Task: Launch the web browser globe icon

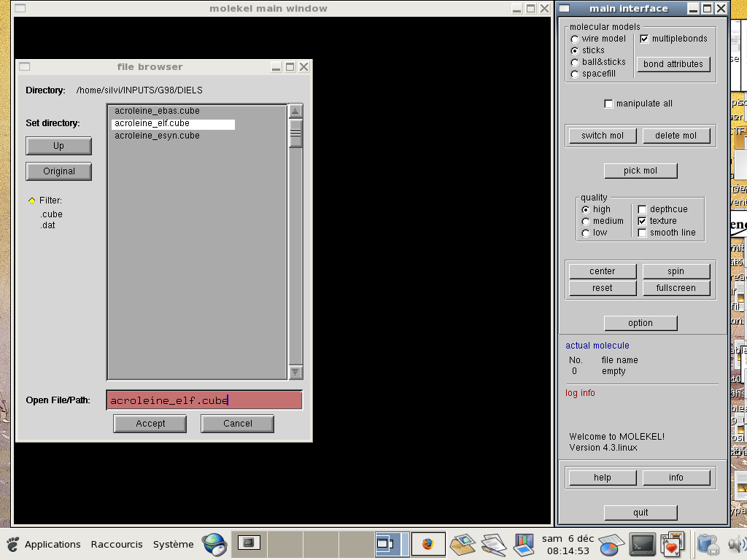Action: (x=214, y=544)
